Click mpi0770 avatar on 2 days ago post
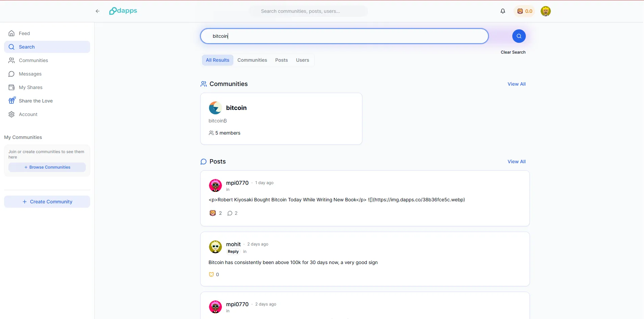 coord(215,307)
